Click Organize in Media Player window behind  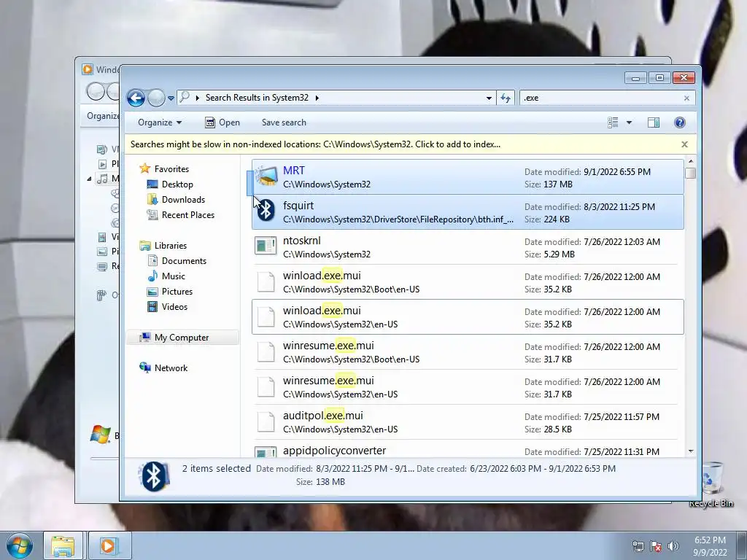103,116
